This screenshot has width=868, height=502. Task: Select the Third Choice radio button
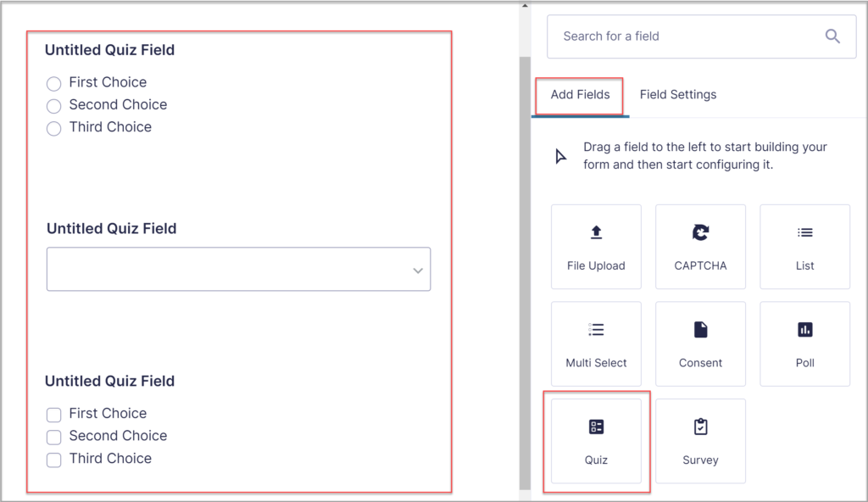53,128
